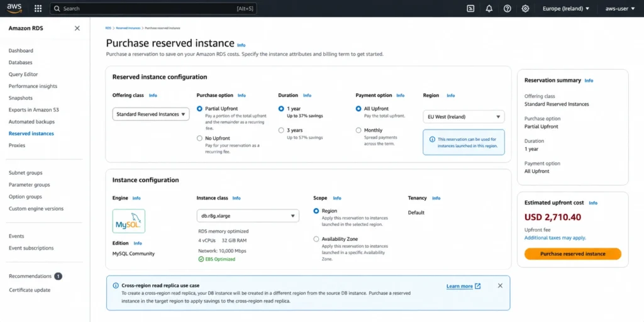Open Additional taxes may apply link
This screenshot has width=644, height=322.
(x=555, y=238)
